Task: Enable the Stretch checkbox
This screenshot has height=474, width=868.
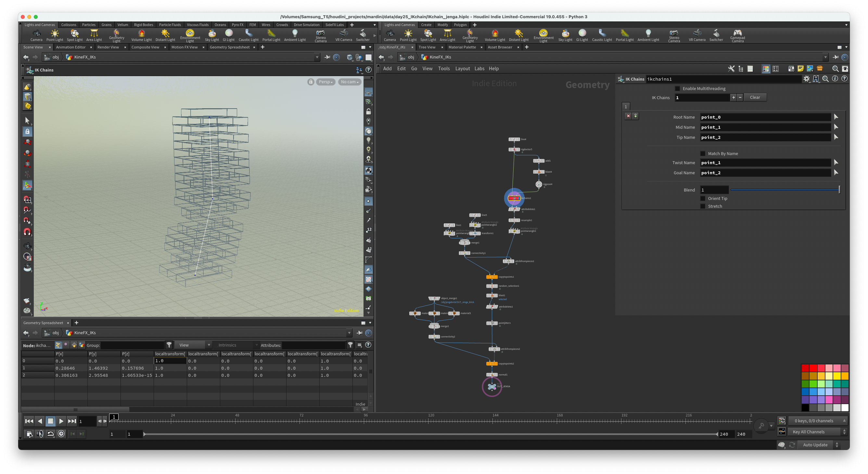Action: point(703,206)
